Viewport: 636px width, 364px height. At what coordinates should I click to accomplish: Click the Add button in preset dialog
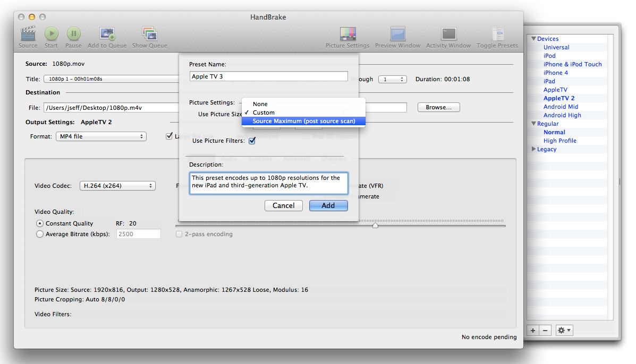pyautogui.click(x=328, y=206)
